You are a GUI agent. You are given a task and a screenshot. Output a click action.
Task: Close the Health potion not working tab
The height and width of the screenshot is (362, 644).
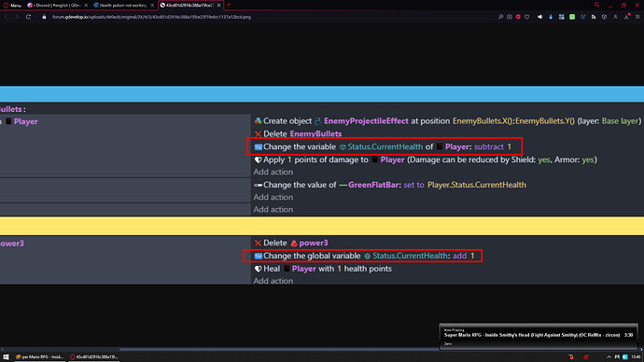[152, 6]
